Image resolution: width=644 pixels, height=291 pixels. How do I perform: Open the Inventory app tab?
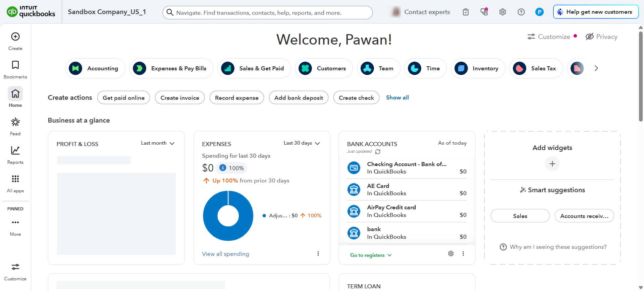[478, 68]
